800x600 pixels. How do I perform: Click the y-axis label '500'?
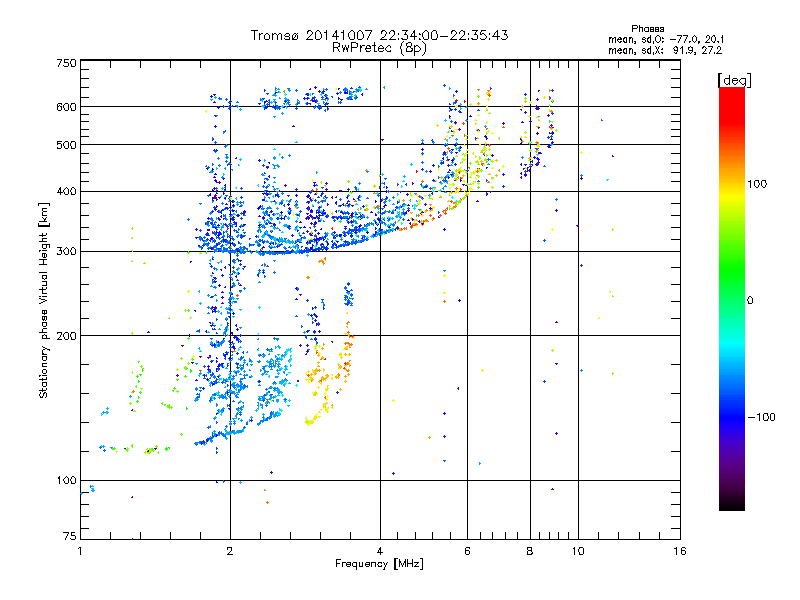66,145
